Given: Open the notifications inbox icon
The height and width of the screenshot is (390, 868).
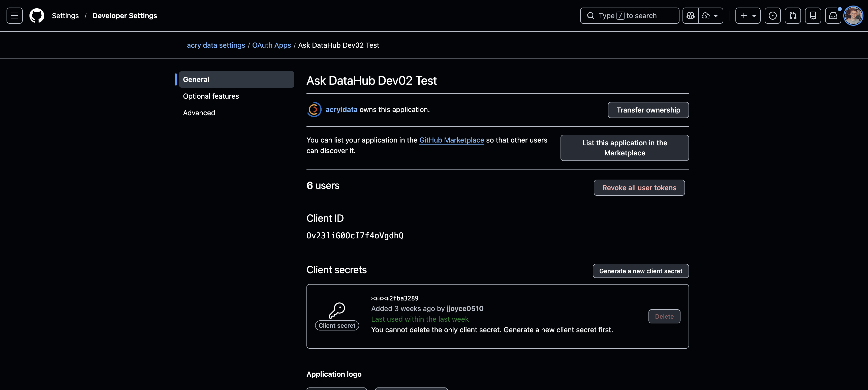Looking at the screenshot, I should tap(833, 16).
